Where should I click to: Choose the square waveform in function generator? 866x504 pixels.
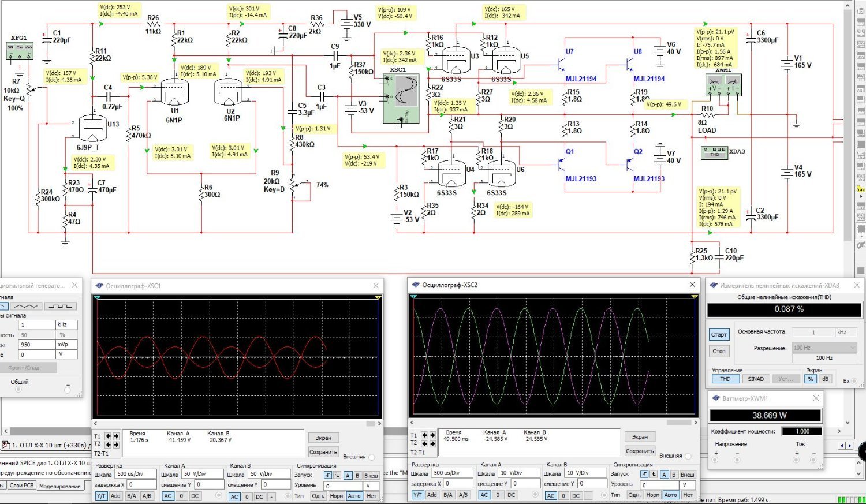tap(61, 306)
